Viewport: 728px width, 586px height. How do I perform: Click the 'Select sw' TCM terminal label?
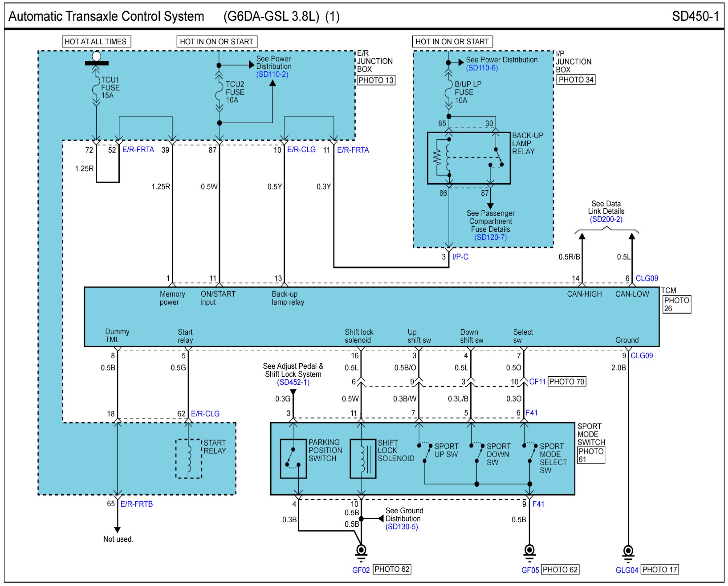coord(523,336)
